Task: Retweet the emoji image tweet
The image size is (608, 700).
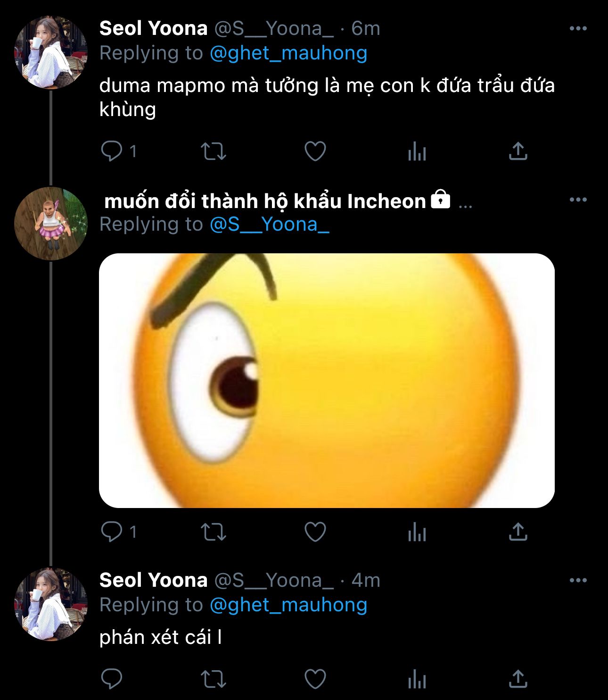Action: click(214, 532)
